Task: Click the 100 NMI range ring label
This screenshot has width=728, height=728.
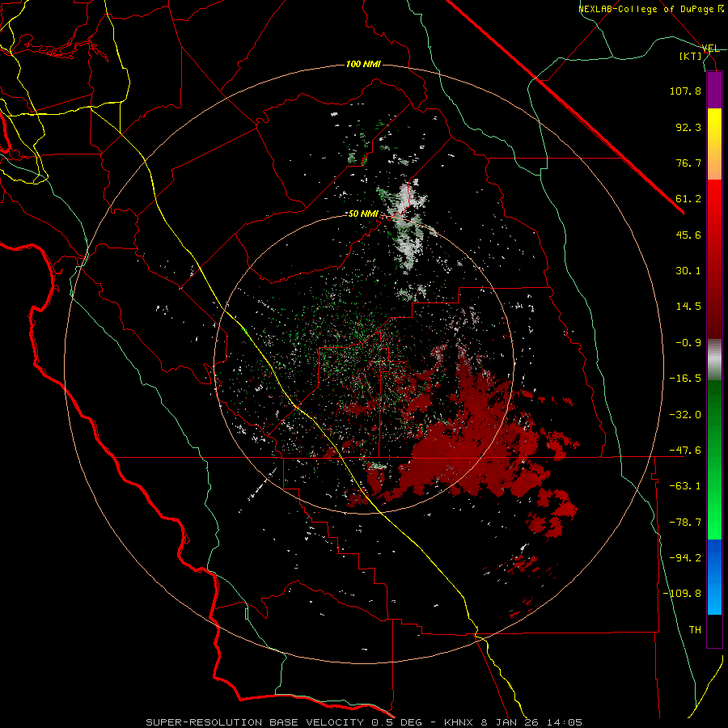Action: 363,64
